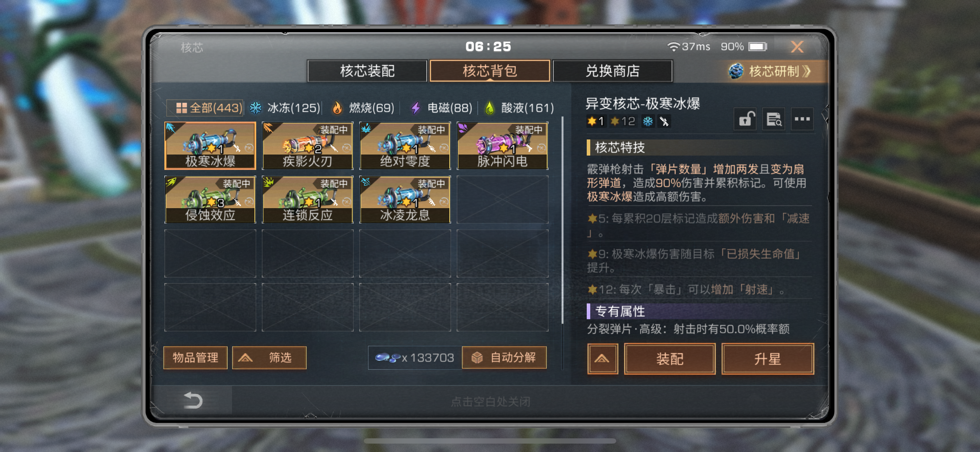
Task: Click the 自动分解 auto-decompose button
Action: [504, 358]
